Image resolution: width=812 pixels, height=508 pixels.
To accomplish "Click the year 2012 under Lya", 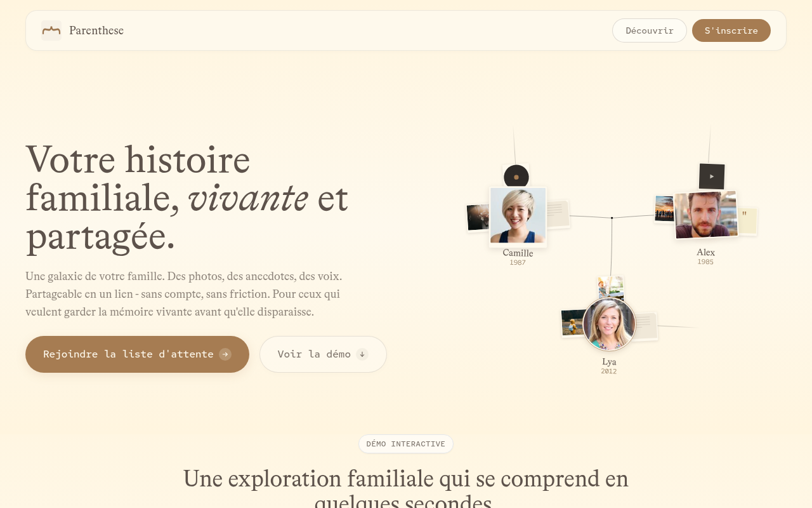I will [x=609, y=371].
